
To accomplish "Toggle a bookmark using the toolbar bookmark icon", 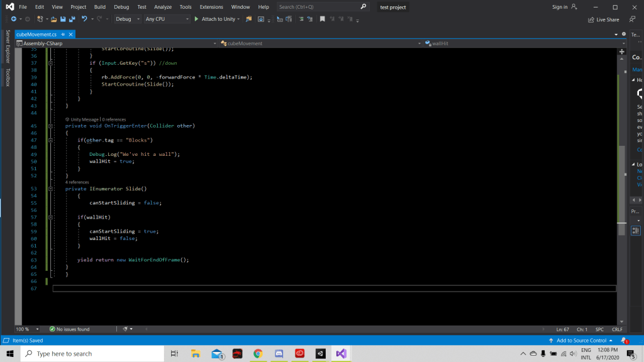I will pos(323,19).
